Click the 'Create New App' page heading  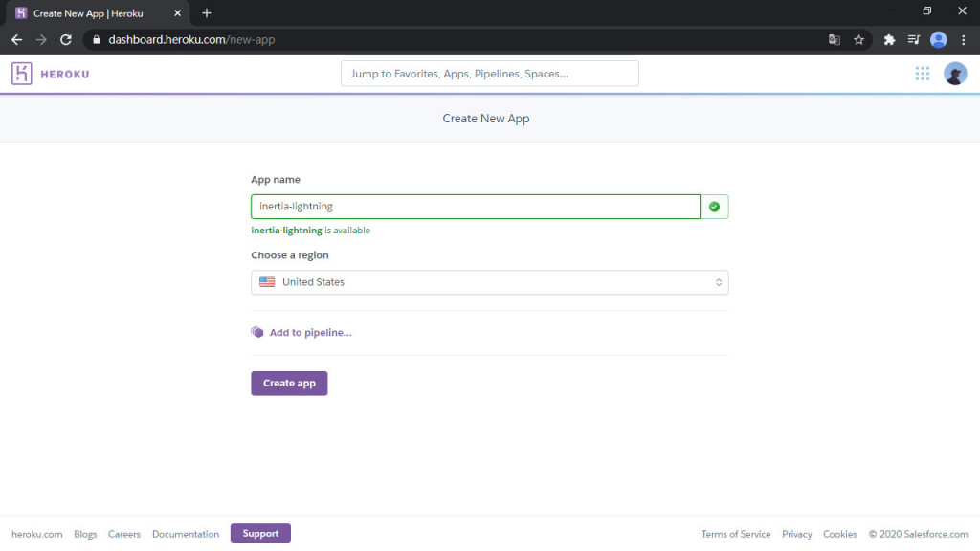[485, 119]
